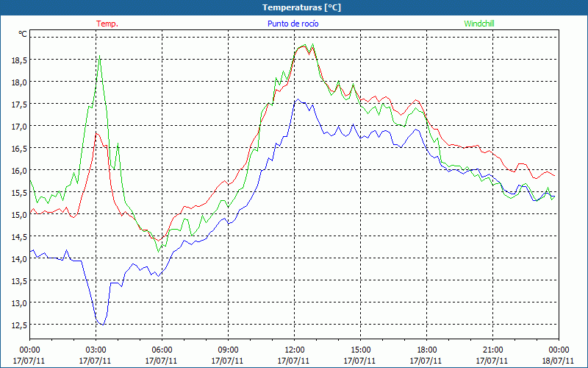Click the 03:00 time axis label

[96, 350]
